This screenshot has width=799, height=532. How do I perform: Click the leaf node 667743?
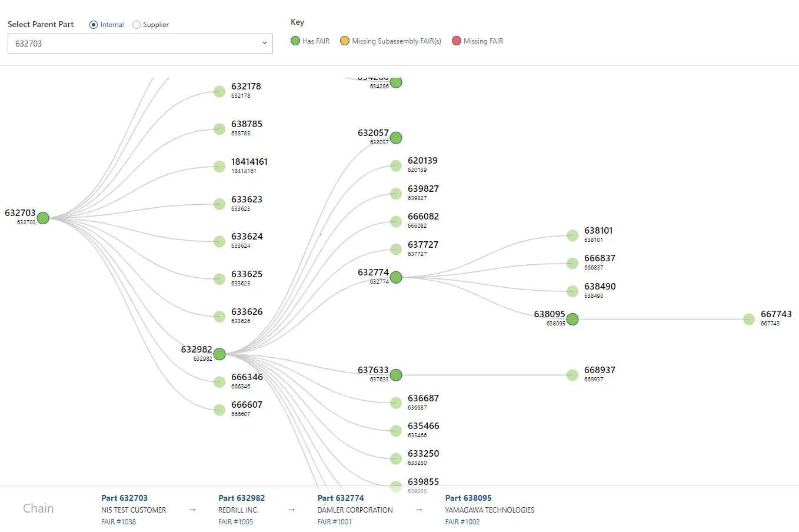(748, 319)
